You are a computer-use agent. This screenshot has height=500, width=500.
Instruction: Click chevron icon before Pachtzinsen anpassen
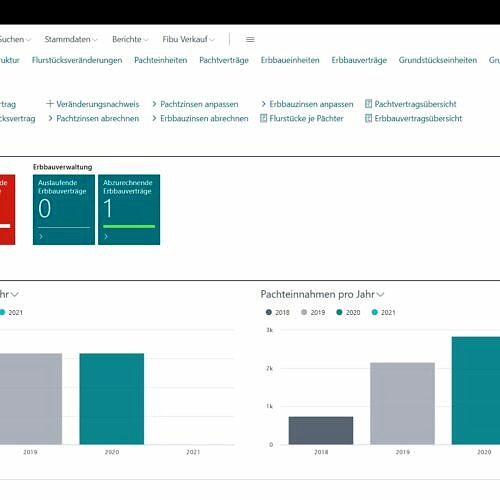pyautogui.click(x=154, y=104)
